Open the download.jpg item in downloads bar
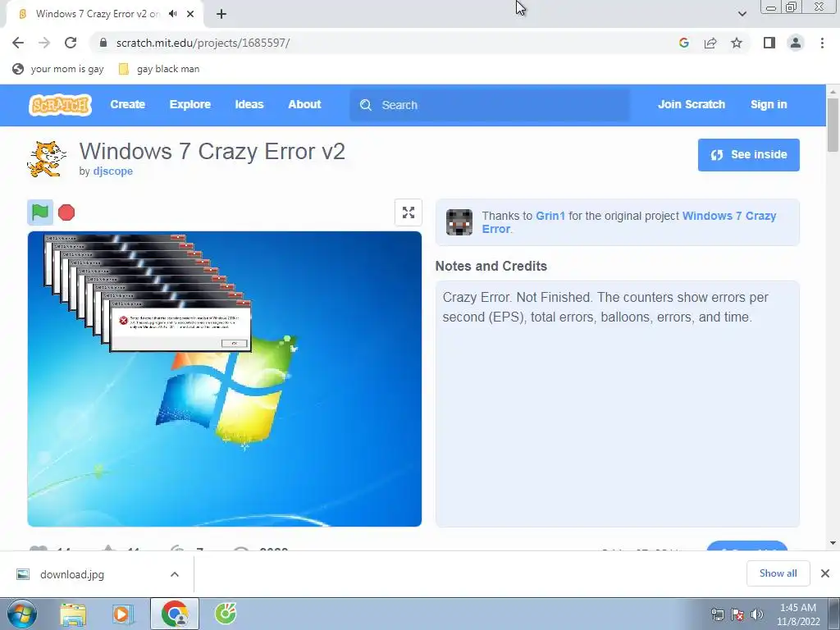Viewport: 840px width, 630px height. [x=72, y=574]
